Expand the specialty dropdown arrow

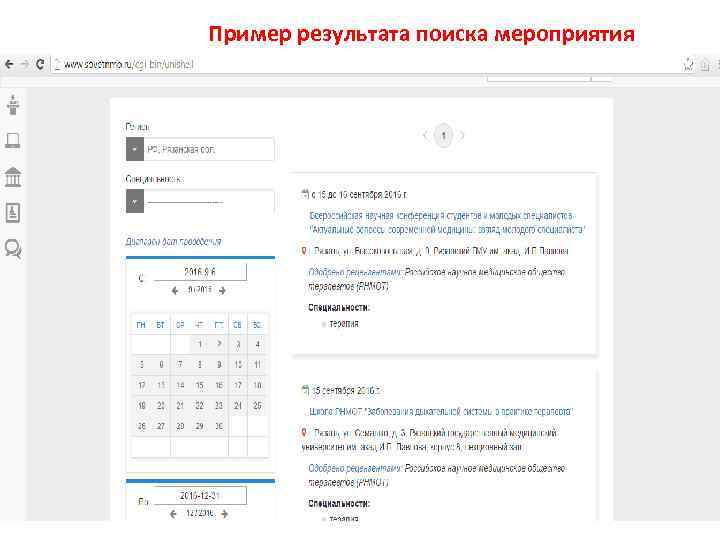(135, 202)
